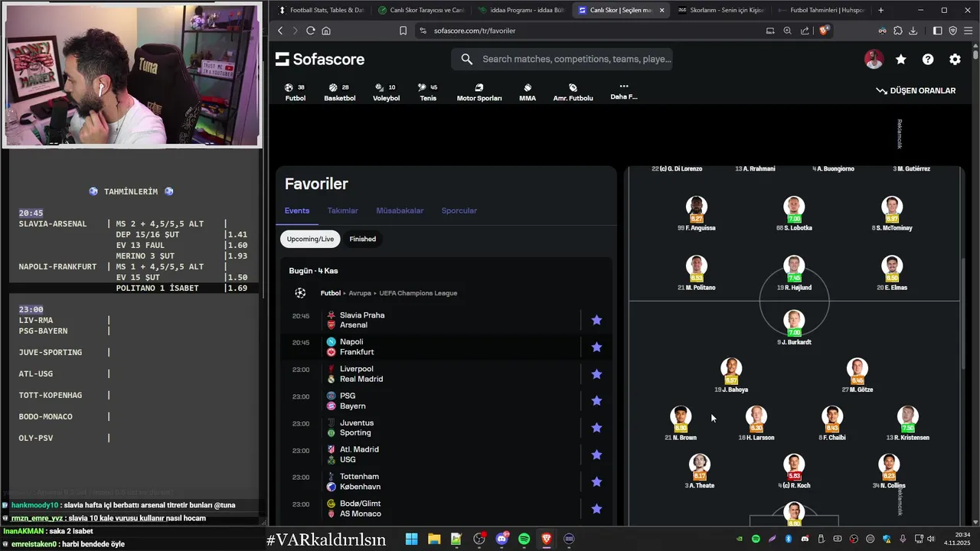Share page via address bar icon

click(805, 31)
